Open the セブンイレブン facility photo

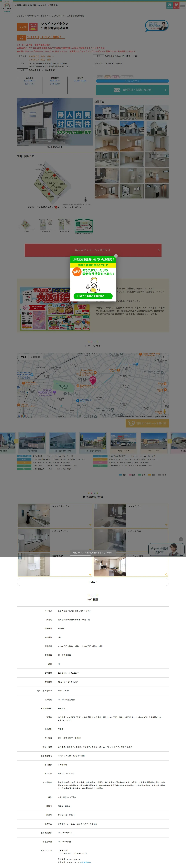click(x=154, y=441)
